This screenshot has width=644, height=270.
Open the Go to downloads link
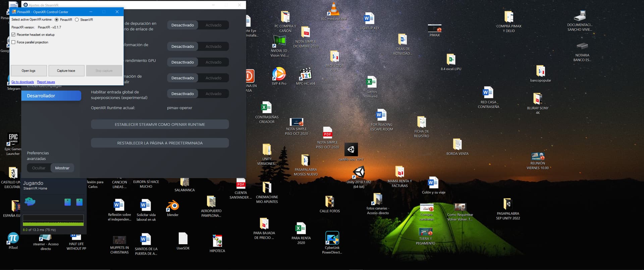[22, 82]
